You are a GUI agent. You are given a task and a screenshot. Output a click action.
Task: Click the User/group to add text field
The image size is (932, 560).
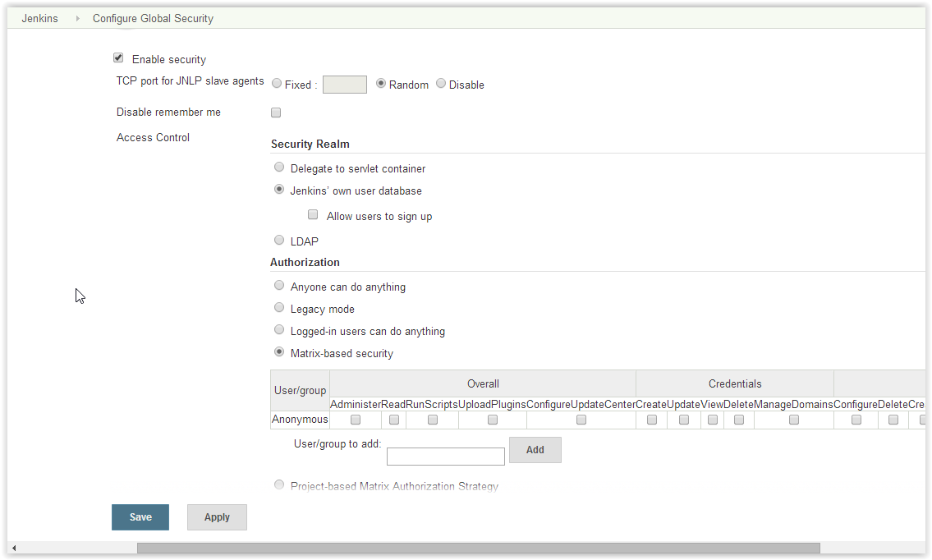tap(446, 457)
